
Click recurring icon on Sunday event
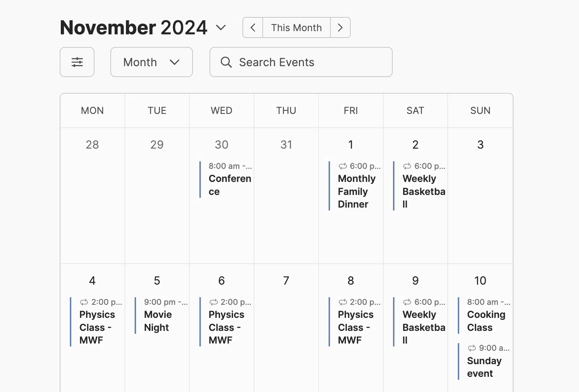click(472, 348)
